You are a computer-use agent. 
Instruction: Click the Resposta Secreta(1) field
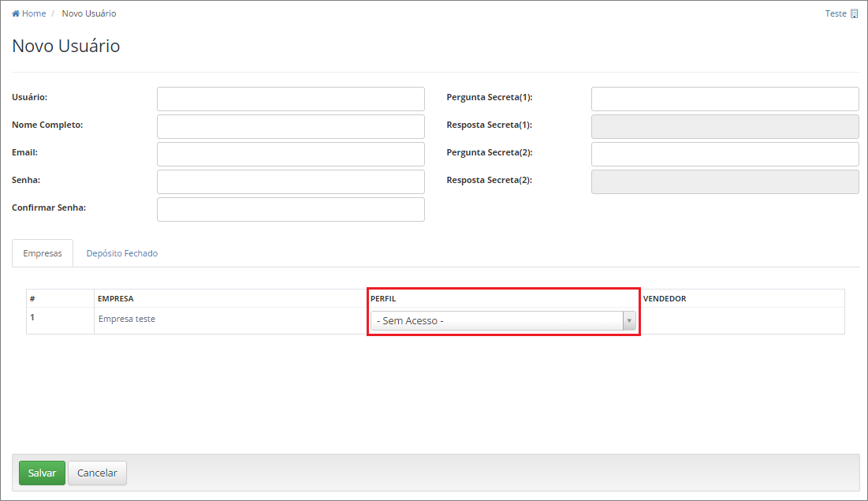click(x=725, y=126)
